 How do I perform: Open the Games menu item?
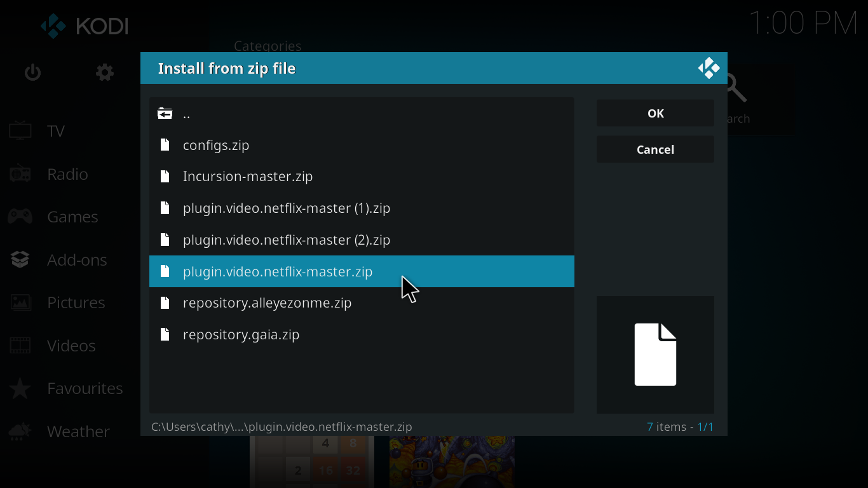(72, 217)
